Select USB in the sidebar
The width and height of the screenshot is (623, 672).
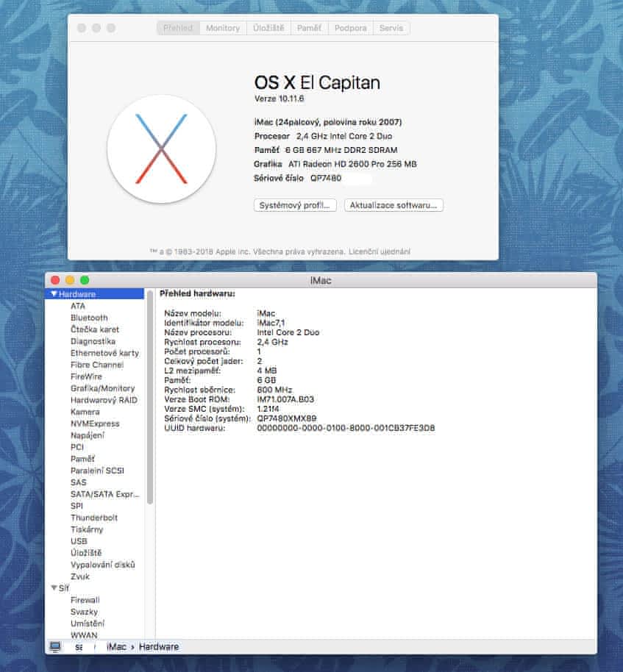(x=79, y=541)
